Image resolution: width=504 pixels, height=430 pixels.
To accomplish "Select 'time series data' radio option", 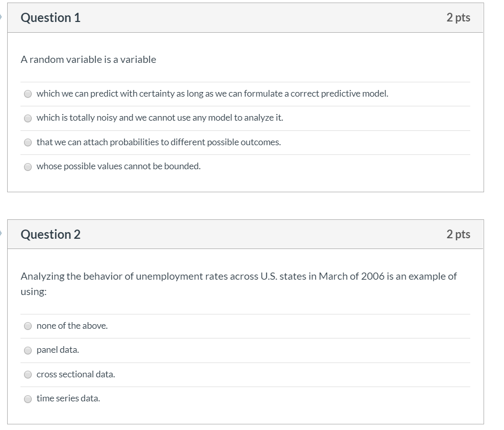I will (x=28, y=399).
